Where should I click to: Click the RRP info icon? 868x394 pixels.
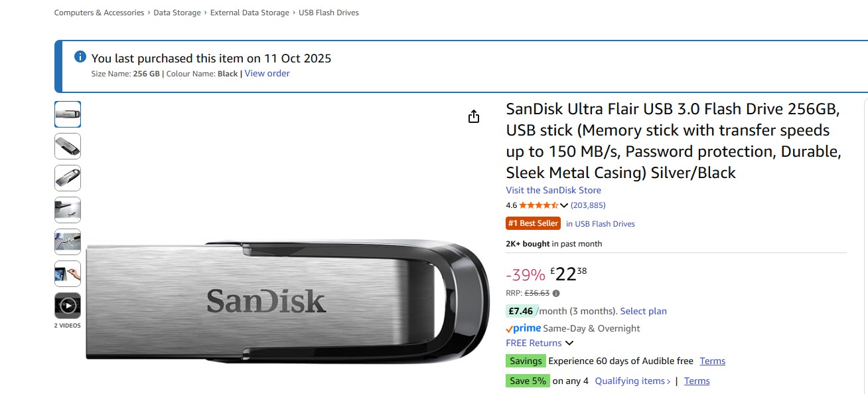point(556,293)
